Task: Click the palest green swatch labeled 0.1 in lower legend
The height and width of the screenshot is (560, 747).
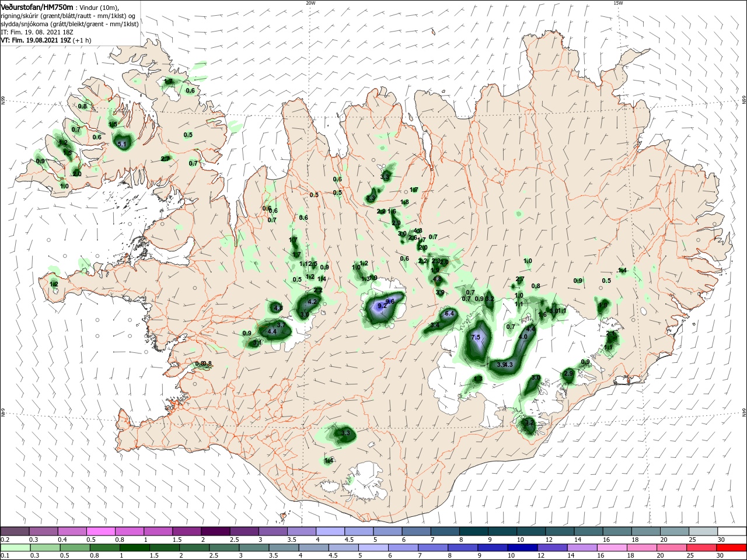Action: [15, 548]
